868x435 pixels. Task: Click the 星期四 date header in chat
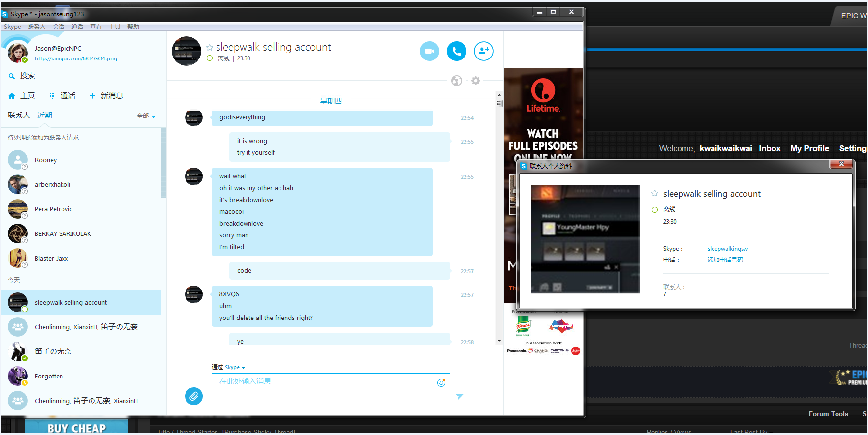click(331, 101)
